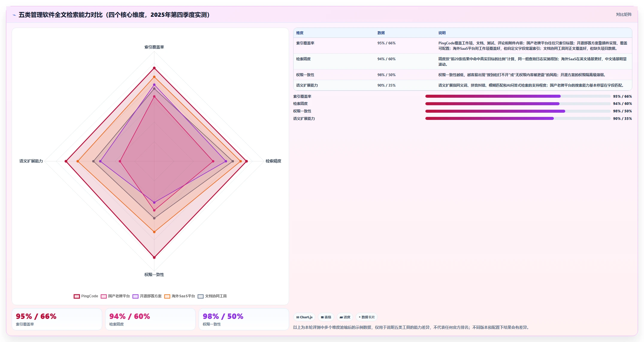The height and width of the screenshot is (342, 644).
Task: Click the 95% / 66% table cell
Action: click(386, 43)
